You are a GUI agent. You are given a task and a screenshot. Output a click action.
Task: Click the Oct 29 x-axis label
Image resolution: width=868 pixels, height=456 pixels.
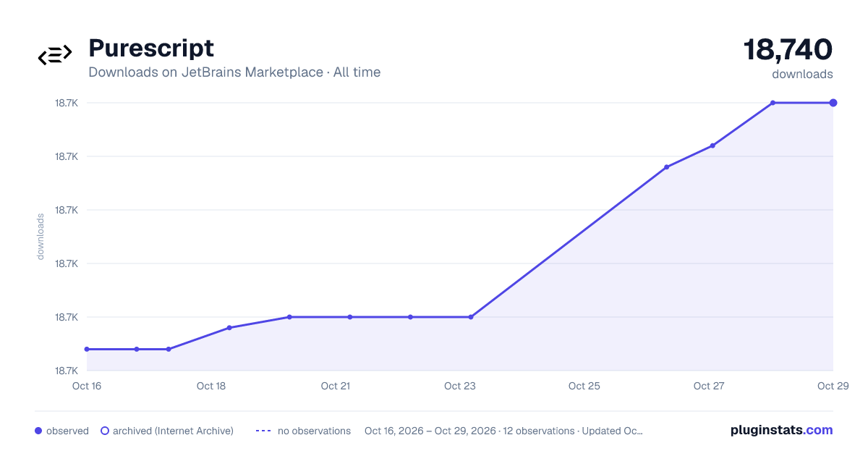pyautogui.click(x=833, y=386)
